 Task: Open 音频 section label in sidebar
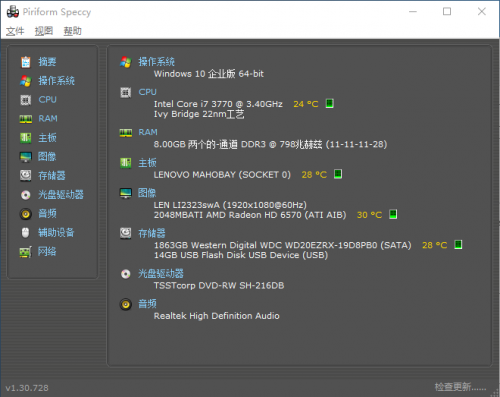tap(47, 213)
